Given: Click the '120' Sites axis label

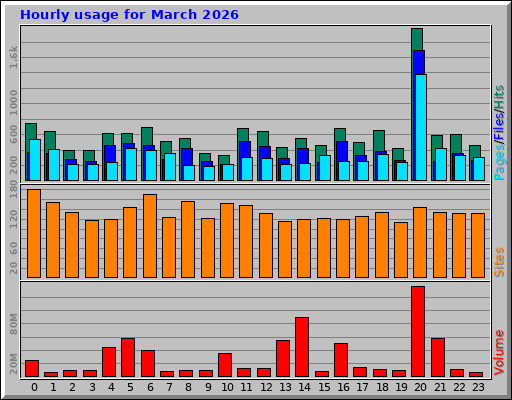Looking at the screenshot, I should pos(13,219).
